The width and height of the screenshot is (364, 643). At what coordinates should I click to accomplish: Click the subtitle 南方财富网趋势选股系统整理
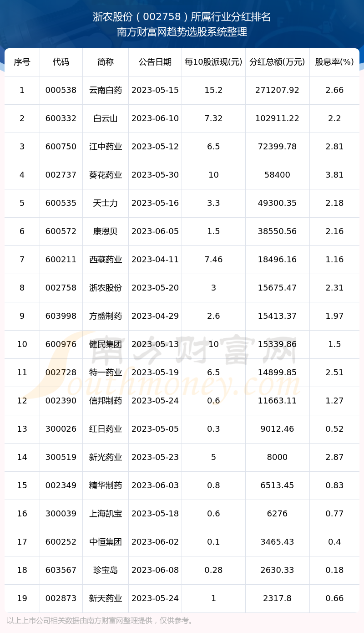tap(182, 32)
